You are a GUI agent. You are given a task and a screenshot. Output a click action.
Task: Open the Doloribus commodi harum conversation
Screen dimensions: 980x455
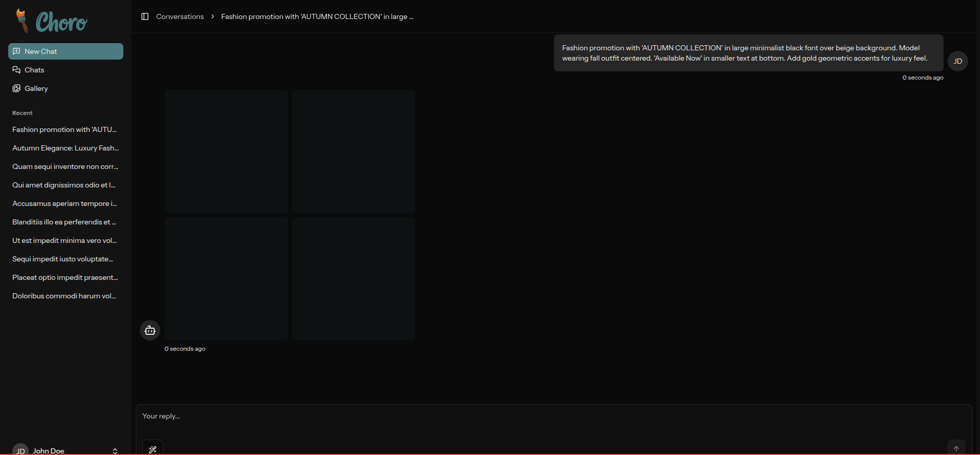tap(64, 296)
